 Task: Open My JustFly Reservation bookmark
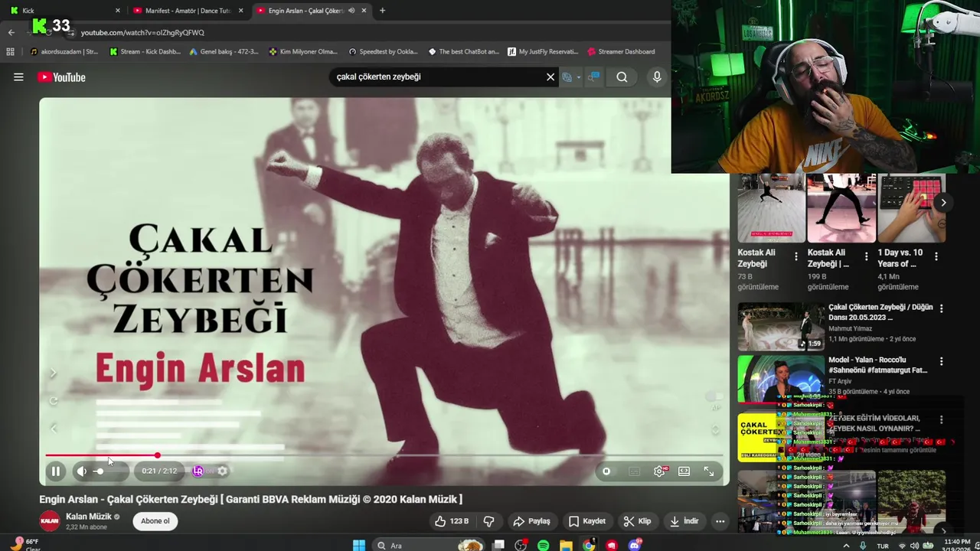point(543,52)
